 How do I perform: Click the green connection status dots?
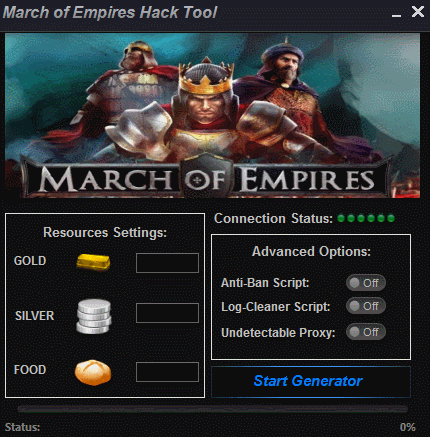[x=366, y=218]
